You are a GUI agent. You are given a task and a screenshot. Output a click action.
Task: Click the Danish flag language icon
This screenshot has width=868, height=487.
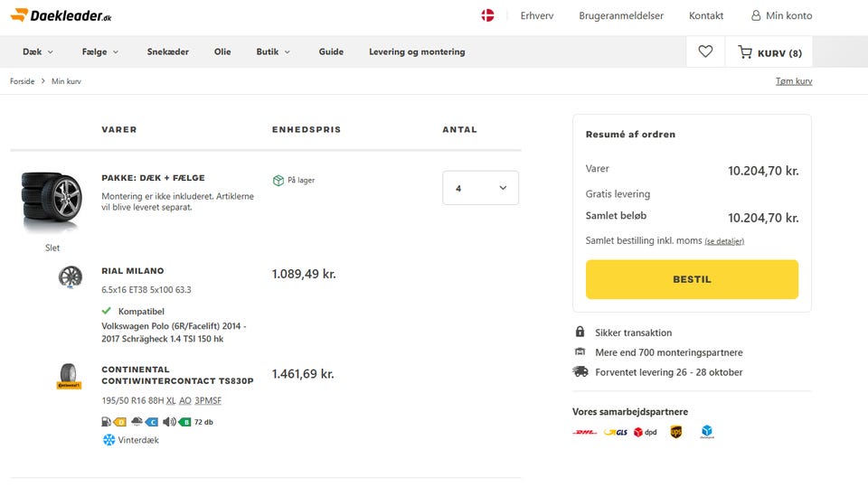pos(487,15)
